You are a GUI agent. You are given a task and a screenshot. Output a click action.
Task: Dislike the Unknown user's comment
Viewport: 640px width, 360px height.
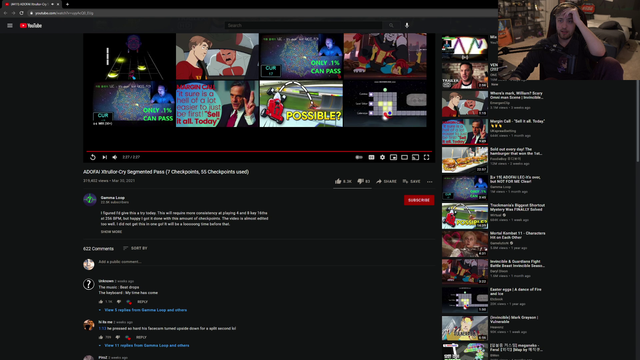119,302
